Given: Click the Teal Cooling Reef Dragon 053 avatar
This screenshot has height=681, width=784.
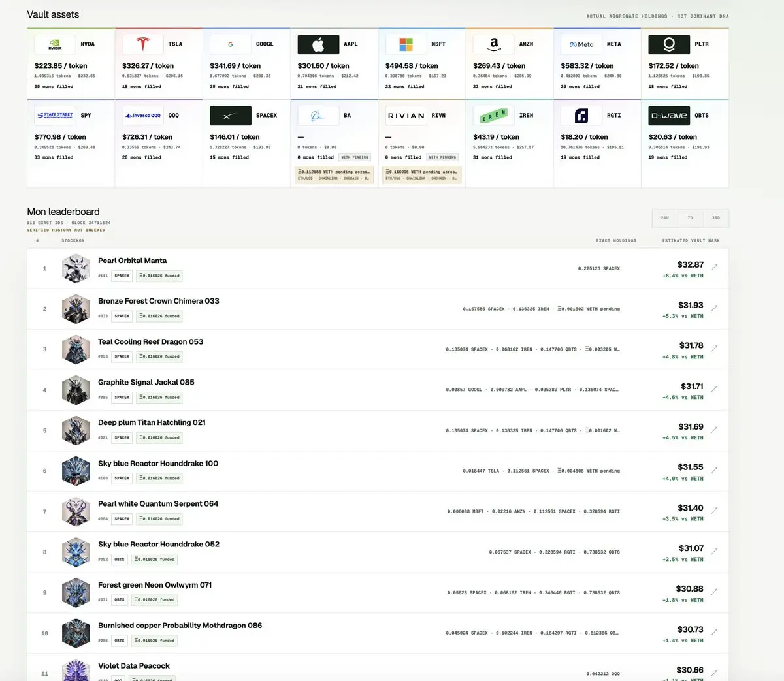Looking at the screenshot, I should pos(76,349).
